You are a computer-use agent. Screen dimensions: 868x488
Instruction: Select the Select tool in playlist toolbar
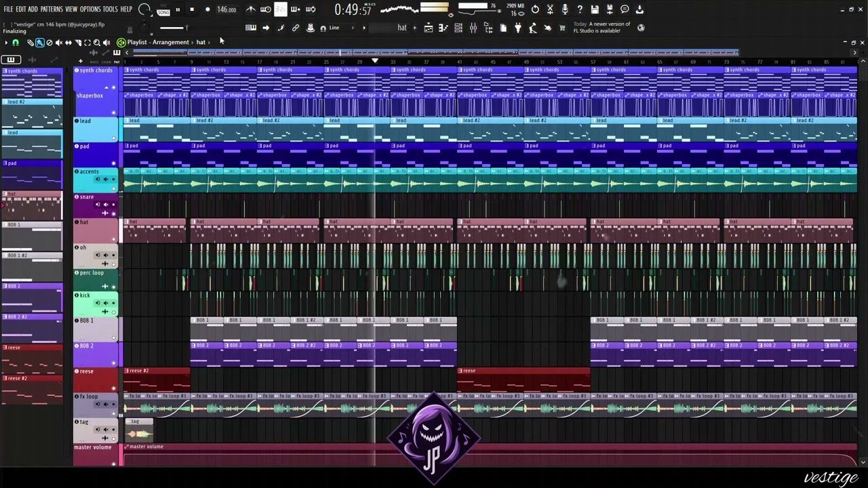pyautogui.click(x=87, y=42)
